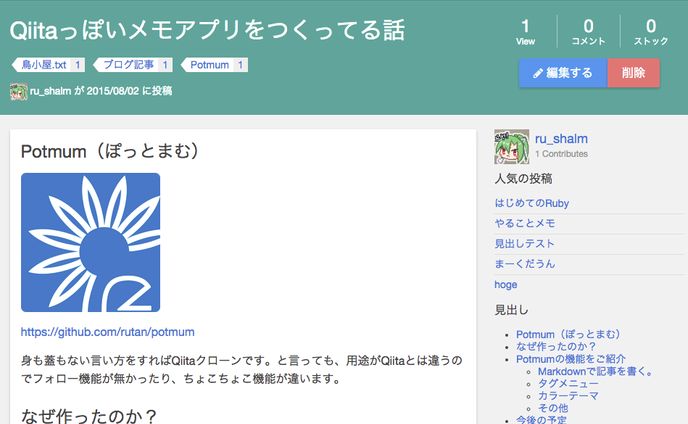Open popular post やることメモ
This screenshot has width=688, height=424.
pyautogui.click(x=525, y=223)
